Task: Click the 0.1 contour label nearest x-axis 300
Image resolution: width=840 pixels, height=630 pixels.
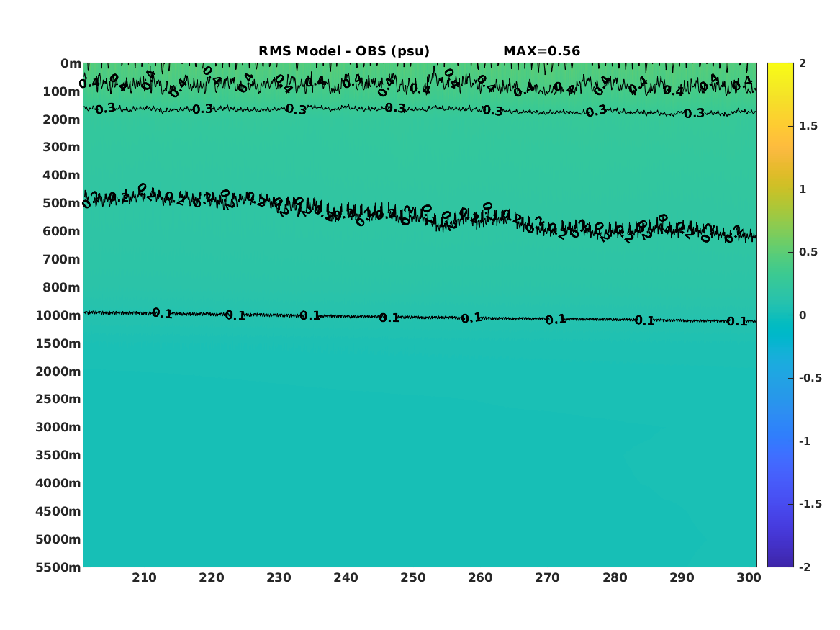Action: 737,321
